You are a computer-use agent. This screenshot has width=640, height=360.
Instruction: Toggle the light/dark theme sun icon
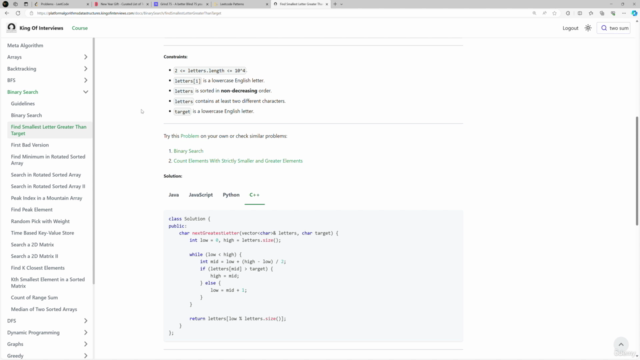(588, 28)
